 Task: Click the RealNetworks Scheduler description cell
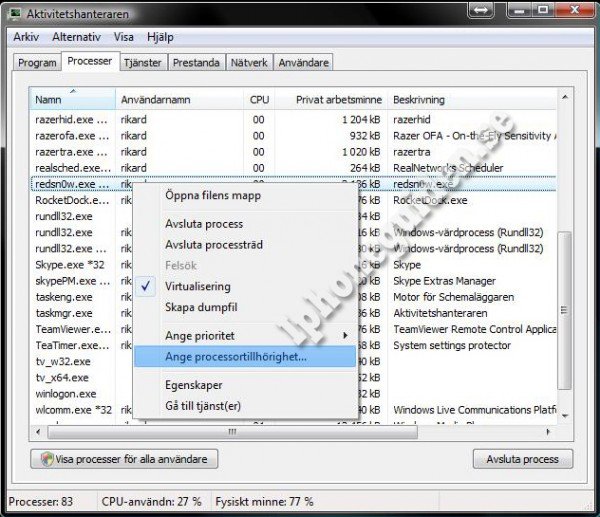pos(448,168)
